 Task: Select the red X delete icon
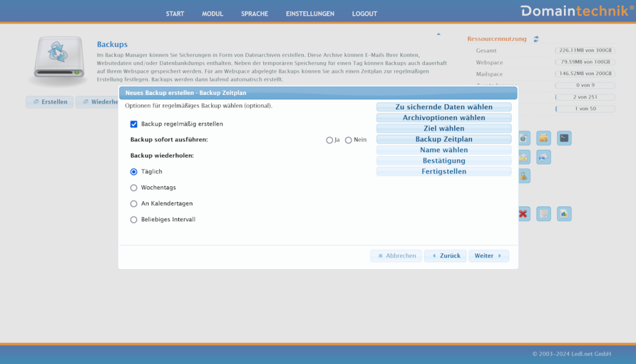[524, 214]
